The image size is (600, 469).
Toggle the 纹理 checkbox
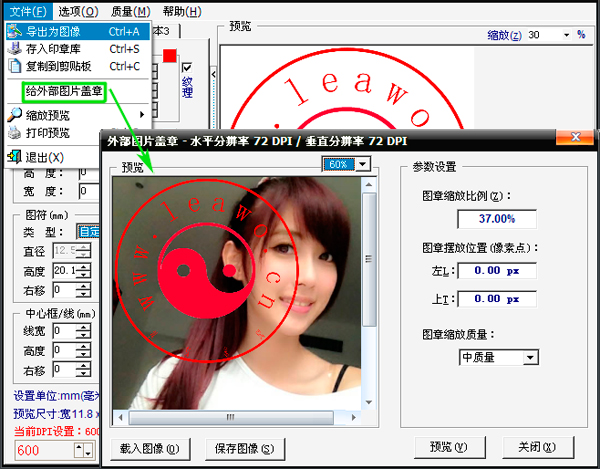coord(187,68)
